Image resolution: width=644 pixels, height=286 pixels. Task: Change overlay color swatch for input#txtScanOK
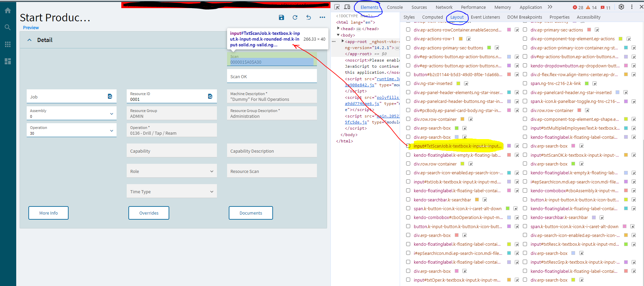pos(626,155)
